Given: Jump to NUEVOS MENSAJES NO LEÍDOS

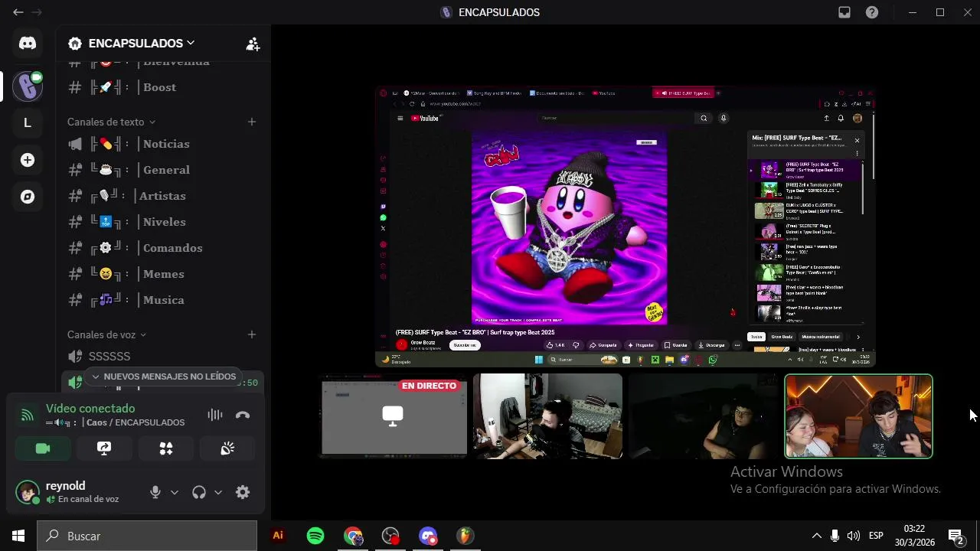Looking at the screenshot, I should 163,377.
